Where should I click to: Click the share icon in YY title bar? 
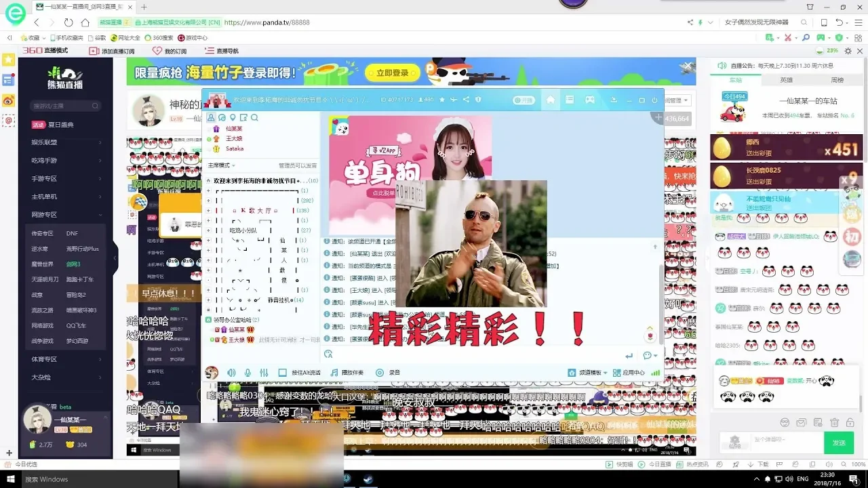(466, 100)
